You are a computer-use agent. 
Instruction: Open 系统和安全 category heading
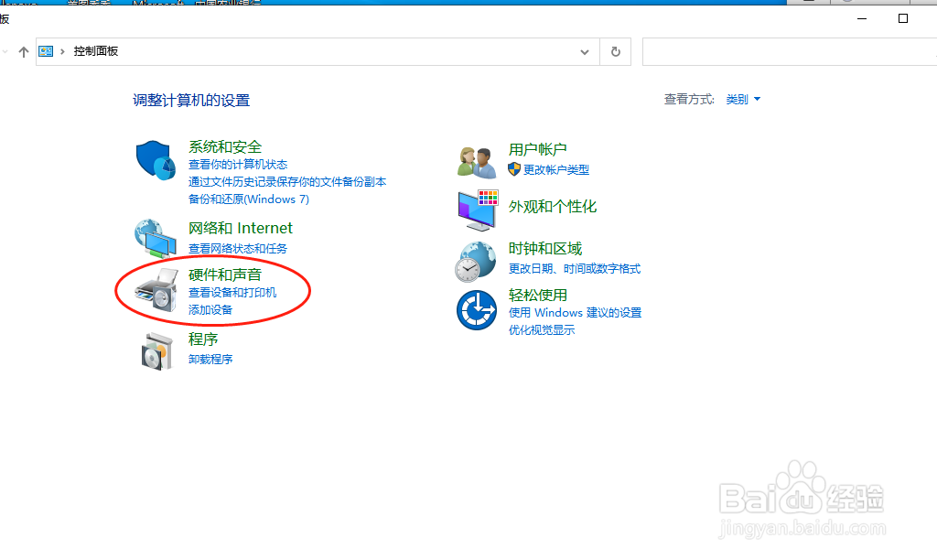225,147
